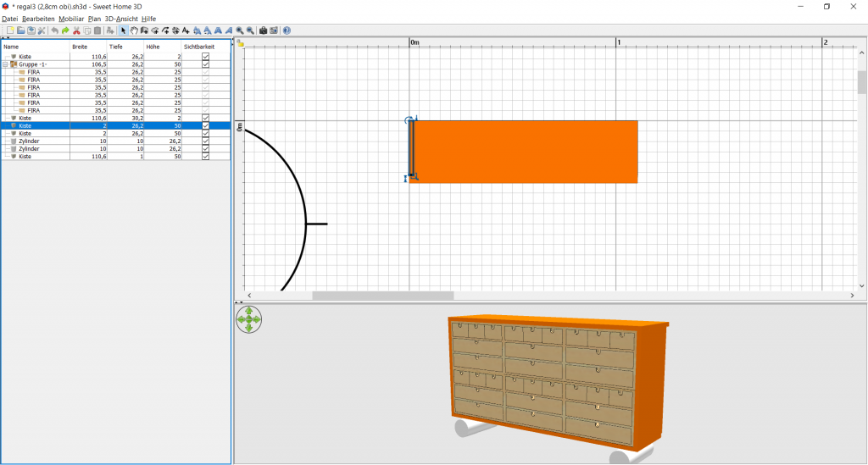Click the camera Create photo icon

click(263, 30)
